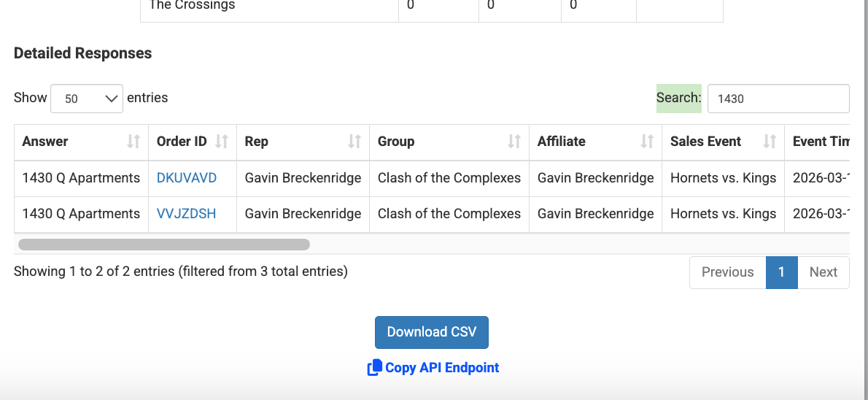Open the Show entries dropdown
Screen dimensions: 868x400
[x=86, y=99]
